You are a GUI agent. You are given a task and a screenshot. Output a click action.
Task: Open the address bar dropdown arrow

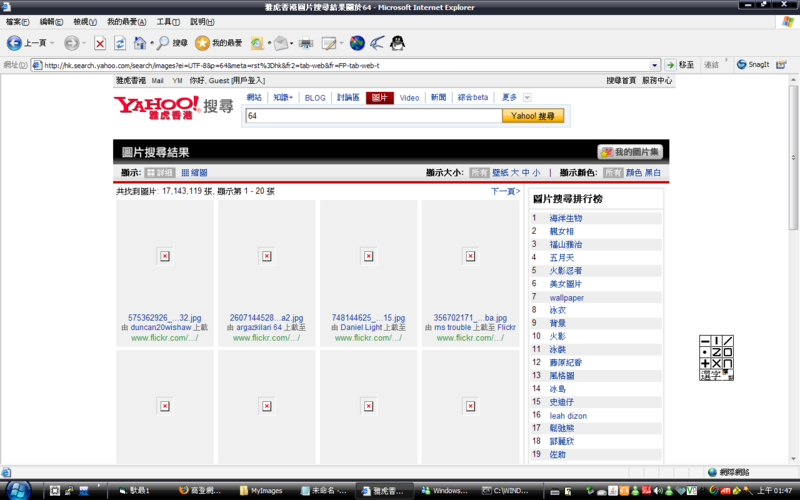tap(655, 65)
